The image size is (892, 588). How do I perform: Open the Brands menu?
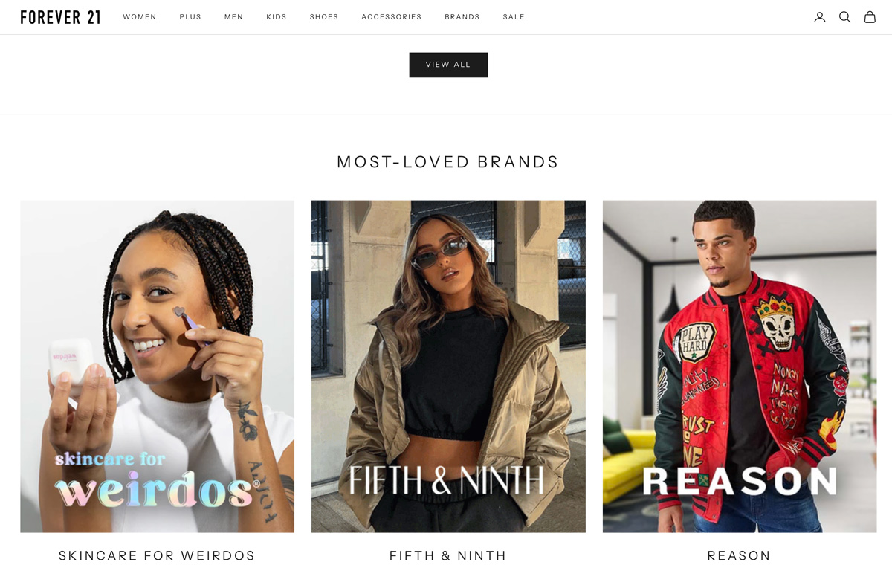pos(462,17)
